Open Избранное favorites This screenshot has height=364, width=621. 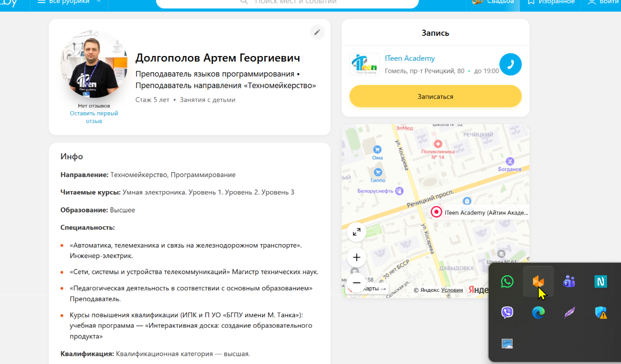550,2
